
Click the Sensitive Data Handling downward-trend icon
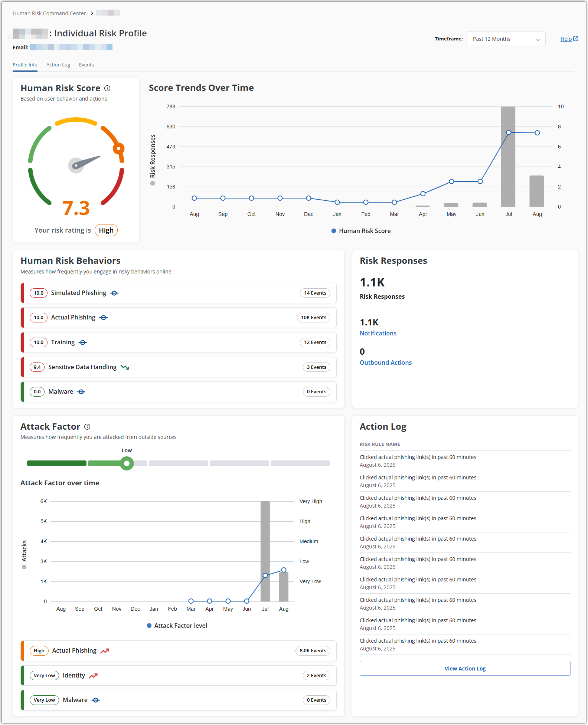point(125,367)
